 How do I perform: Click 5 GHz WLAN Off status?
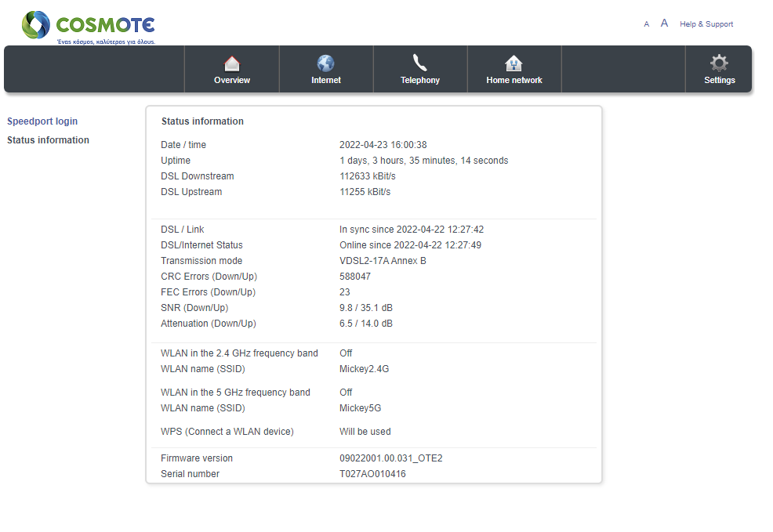(346, 393)
